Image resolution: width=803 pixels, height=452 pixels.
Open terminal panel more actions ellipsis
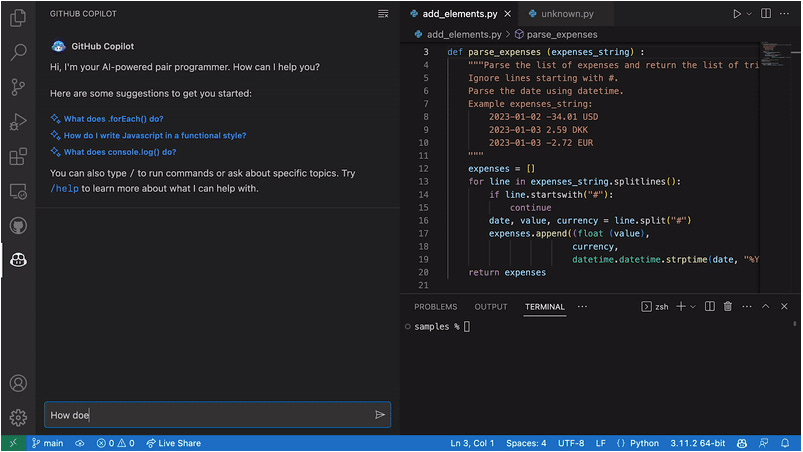pyautogui.click(x=747, y=307)
